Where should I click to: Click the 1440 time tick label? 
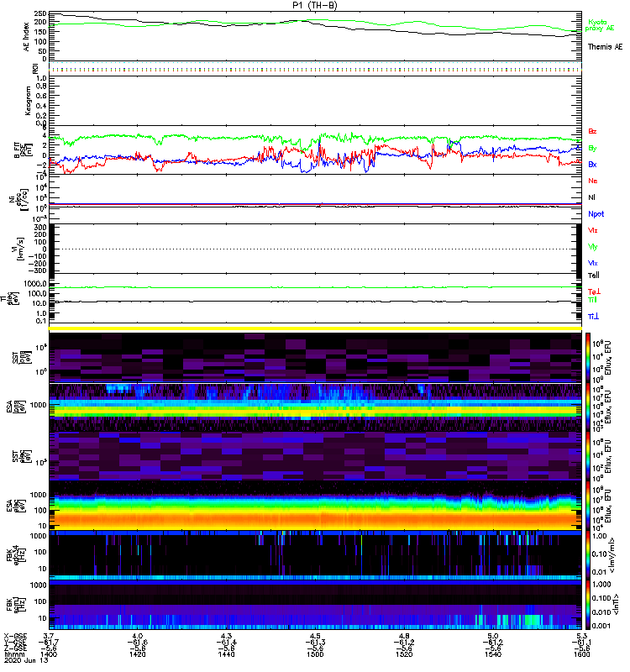coord(226,654)
